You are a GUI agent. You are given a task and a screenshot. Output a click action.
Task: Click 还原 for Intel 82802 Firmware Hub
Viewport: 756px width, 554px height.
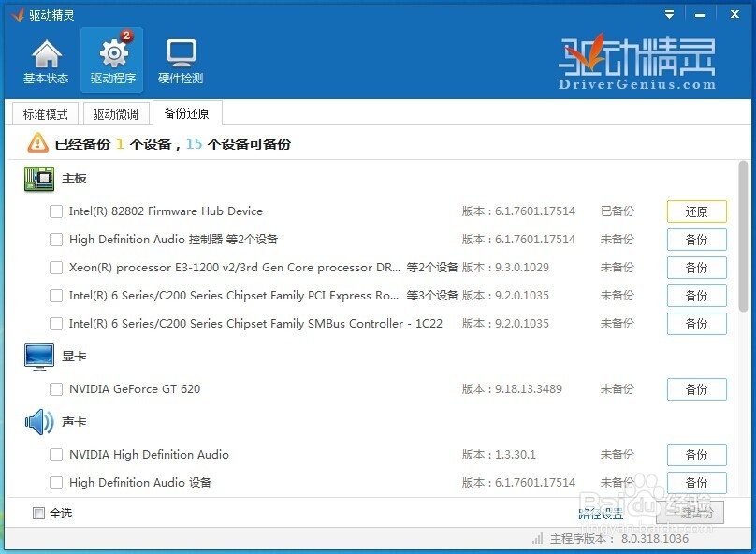pyautogui.click(x=697, y=211)
